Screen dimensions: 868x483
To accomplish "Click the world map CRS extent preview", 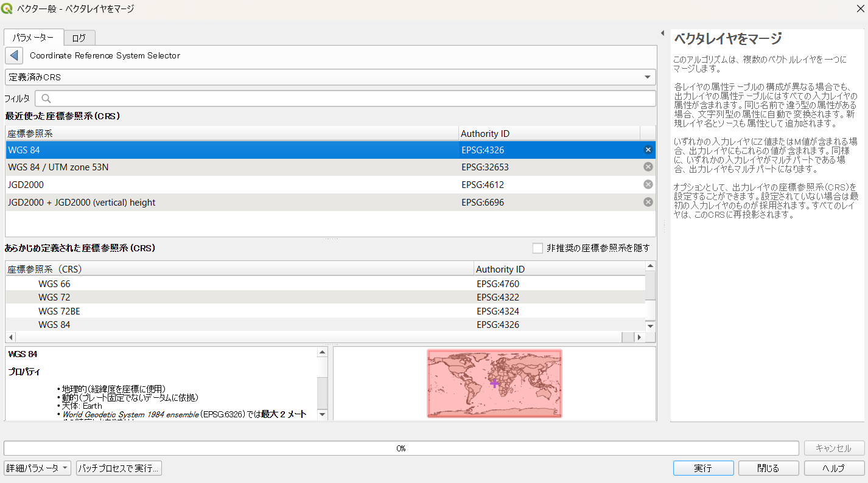I will (x=494, y=383).
